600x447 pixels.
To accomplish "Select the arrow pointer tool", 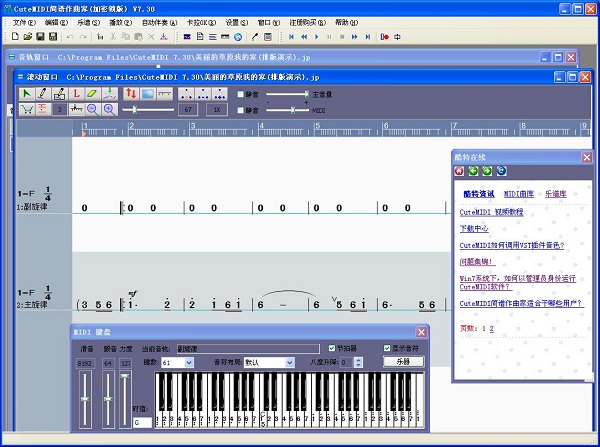I will [x=27, y=93].
